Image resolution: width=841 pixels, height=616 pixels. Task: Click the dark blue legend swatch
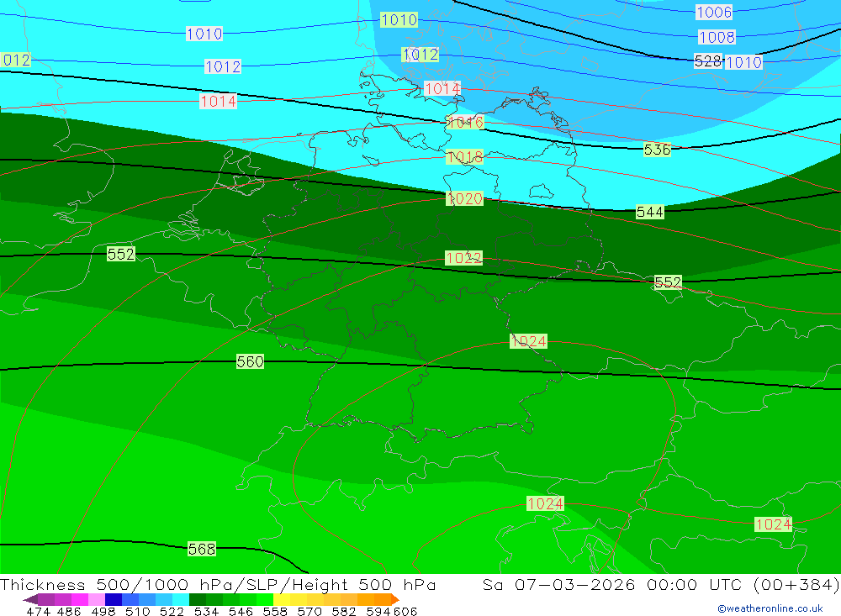[x=114, y=599]
